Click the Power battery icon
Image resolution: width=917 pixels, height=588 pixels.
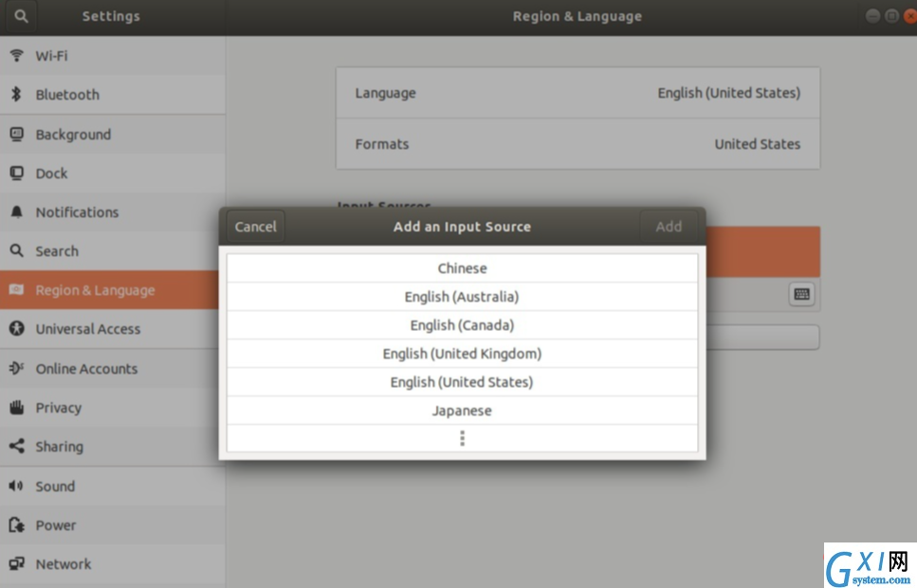click(x=16, y=524)
